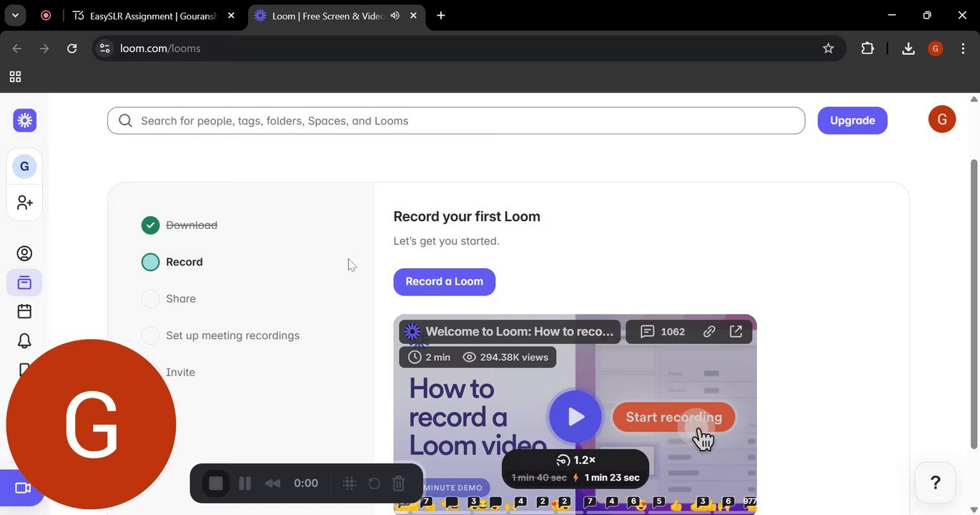The width and height of the screenshot is (980, 515).
Task: Change playback speed via the 1.2× control
Action: pyautogui.click(x=576, y=460)
